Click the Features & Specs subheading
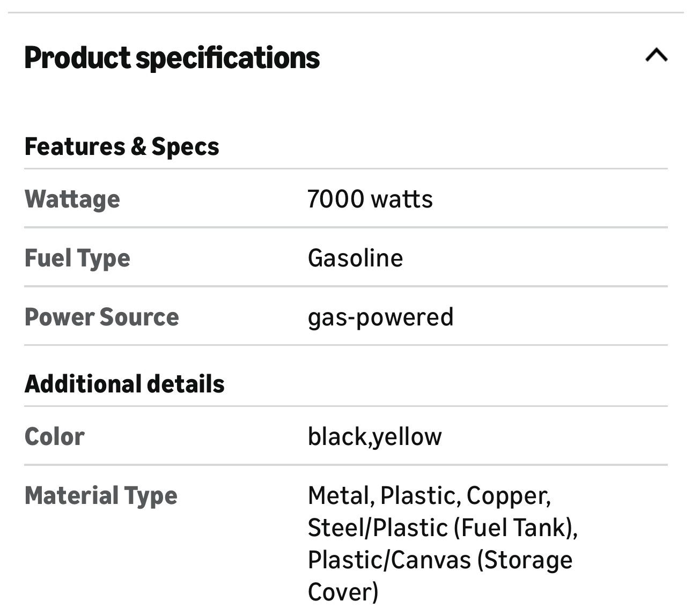Viewport: 692px width, 616px height. (122, 146)
